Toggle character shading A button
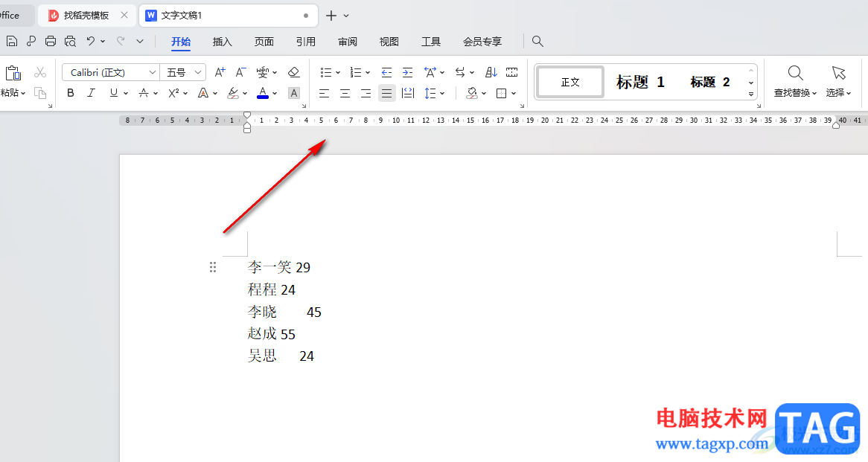Viewport: 868px width, 462px height. [294, 93]
